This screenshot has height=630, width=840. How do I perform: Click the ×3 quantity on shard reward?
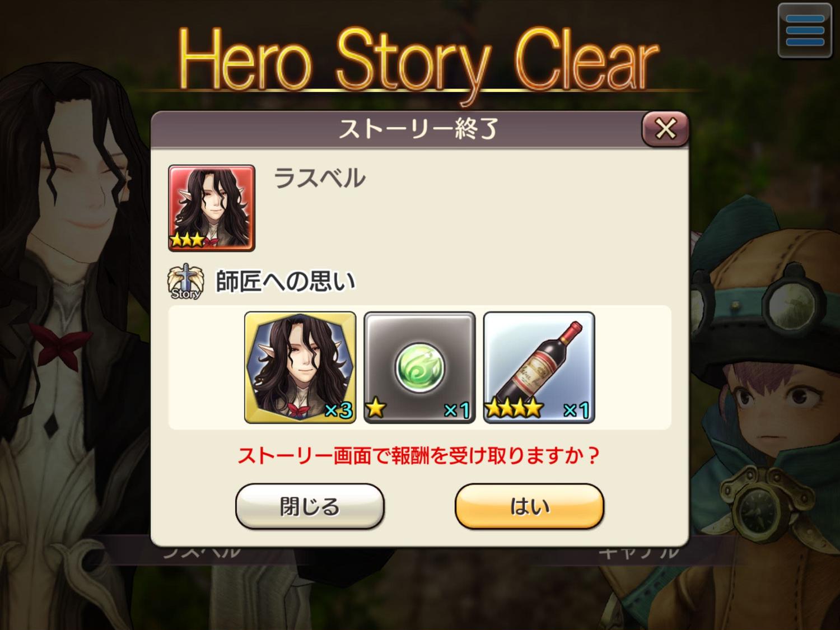click(x=339, y=410)
